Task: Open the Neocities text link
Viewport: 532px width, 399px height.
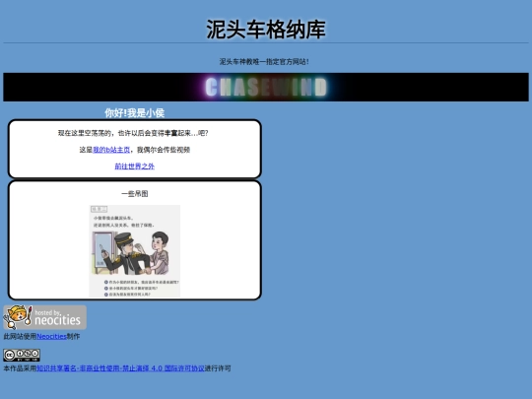Action: click(x=51, y=336)
